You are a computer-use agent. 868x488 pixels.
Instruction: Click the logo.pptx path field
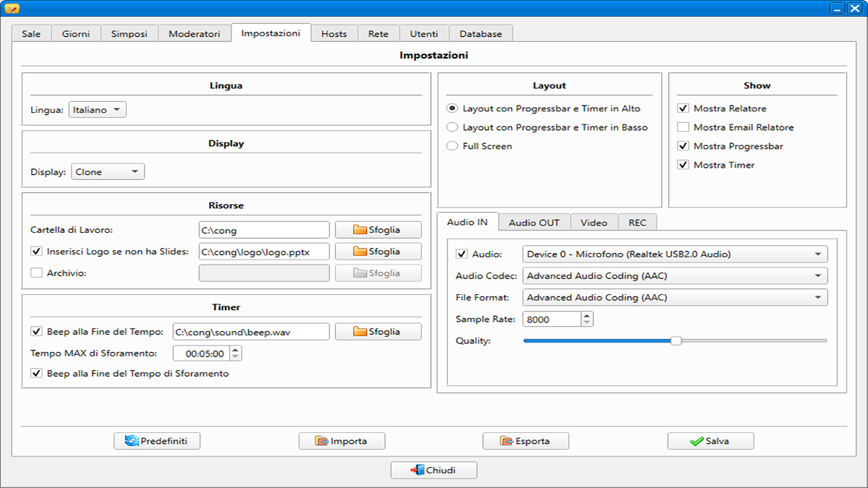(x=264, y=252)
